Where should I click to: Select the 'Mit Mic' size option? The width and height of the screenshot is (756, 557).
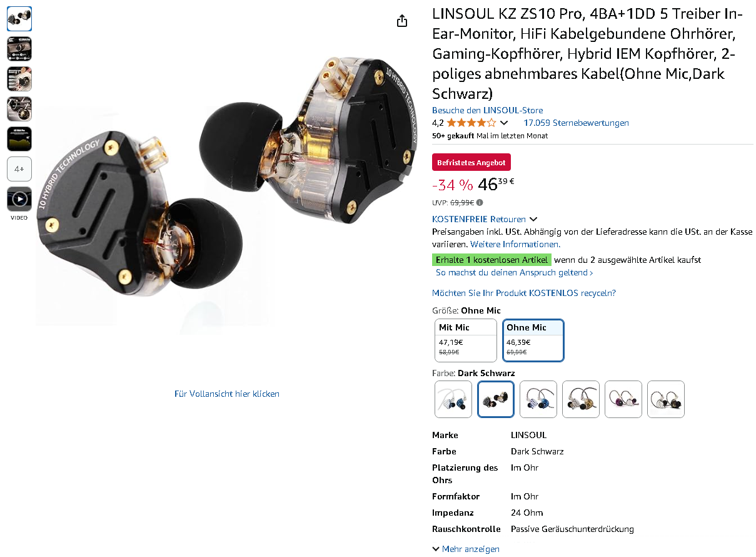tap(466, 340)
